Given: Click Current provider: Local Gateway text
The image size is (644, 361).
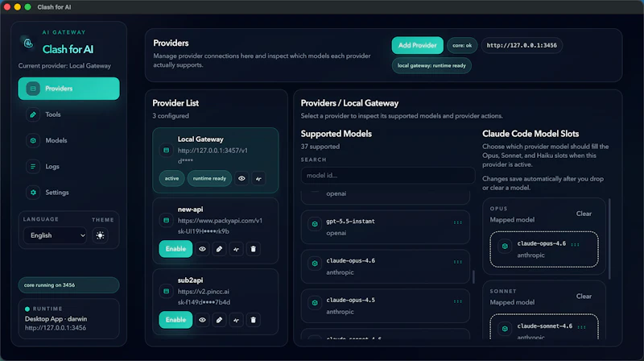Looking at the screenshot, I should tap(64, 66).
